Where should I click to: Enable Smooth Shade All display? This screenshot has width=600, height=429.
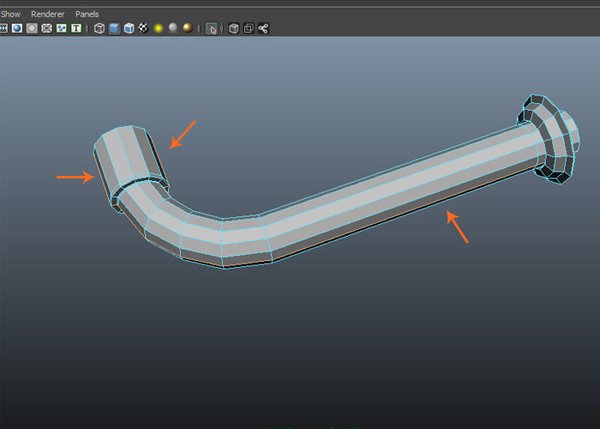click(114, 28)
